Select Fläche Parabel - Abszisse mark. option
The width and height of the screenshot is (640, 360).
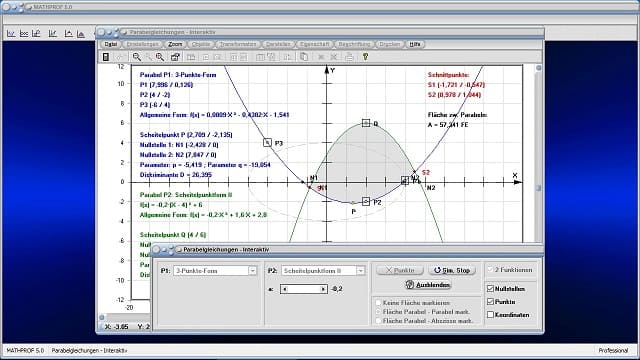click(x=378, y=321)
